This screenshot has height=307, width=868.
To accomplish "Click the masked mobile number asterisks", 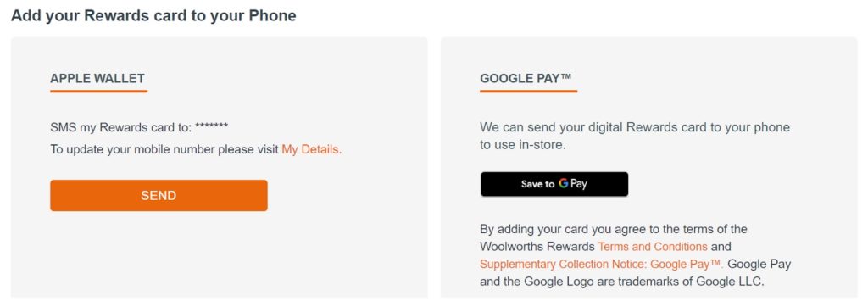I will tap(212, 127).
